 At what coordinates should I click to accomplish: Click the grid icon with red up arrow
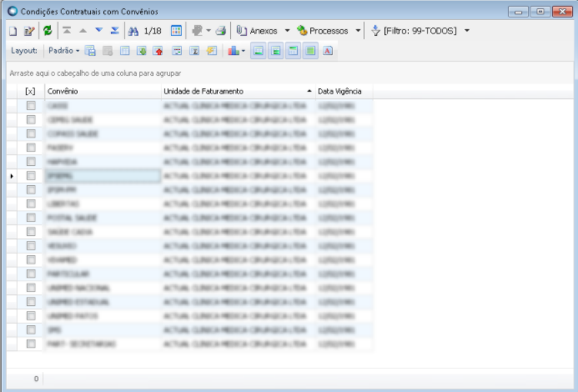point(158,51)
